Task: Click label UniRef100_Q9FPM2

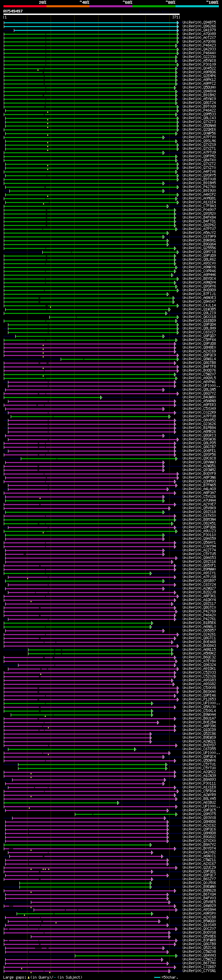Action: tap(199, 156)
